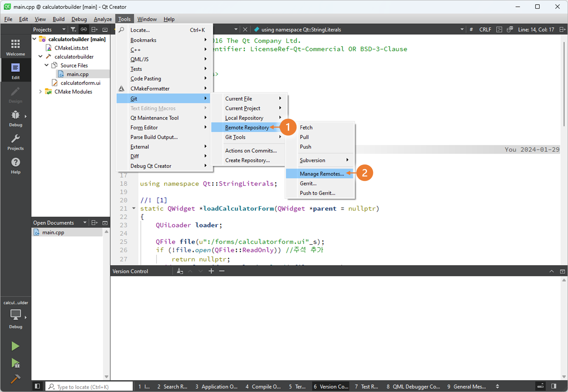Split the Open Documents pane
The width and height of the screenshot is (568, 392).
(x=94, y=223)
